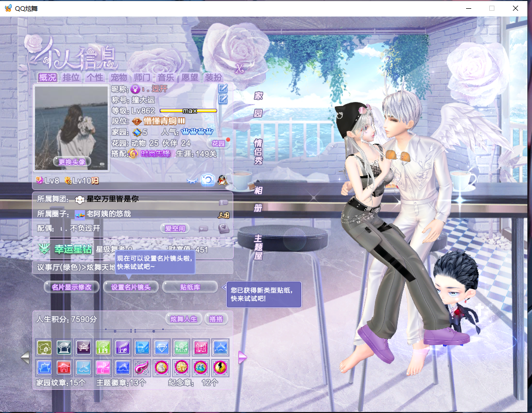532x413 pixels.
Task: Open the 爱空间 love space button
Action: [x=175, y=229]
